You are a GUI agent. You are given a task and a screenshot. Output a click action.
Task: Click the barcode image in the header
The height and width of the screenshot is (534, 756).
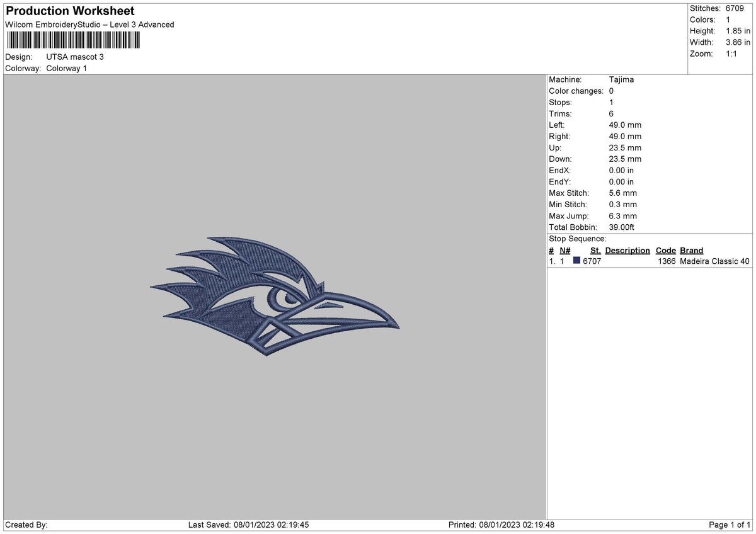coord(74,41)
